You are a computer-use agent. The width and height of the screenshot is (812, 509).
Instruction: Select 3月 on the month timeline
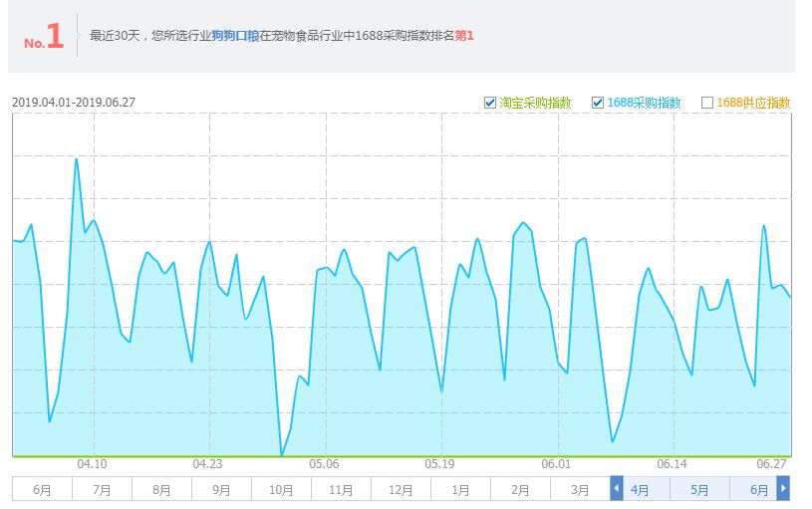pyautogui.click(x=580, y=489)
